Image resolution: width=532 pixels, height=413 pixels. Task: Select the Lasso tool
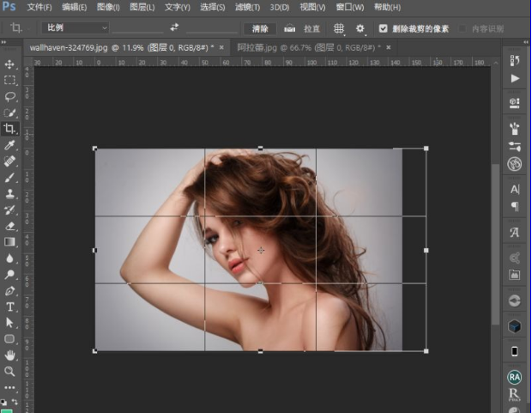[x=10, y=97]
